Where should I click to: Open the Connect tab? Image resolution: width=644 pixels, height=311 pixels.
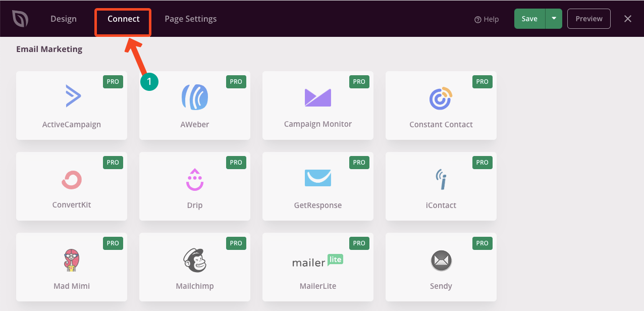tap(124, 19)
